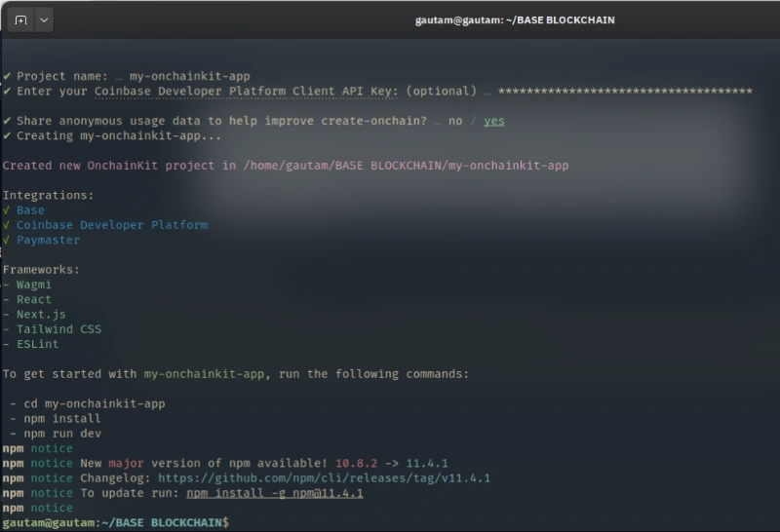This screenshot has height=532, width=780.
Task: Click the 'Wagmi' framework entry
Action: pyautogui.click(x=34, y=285)
